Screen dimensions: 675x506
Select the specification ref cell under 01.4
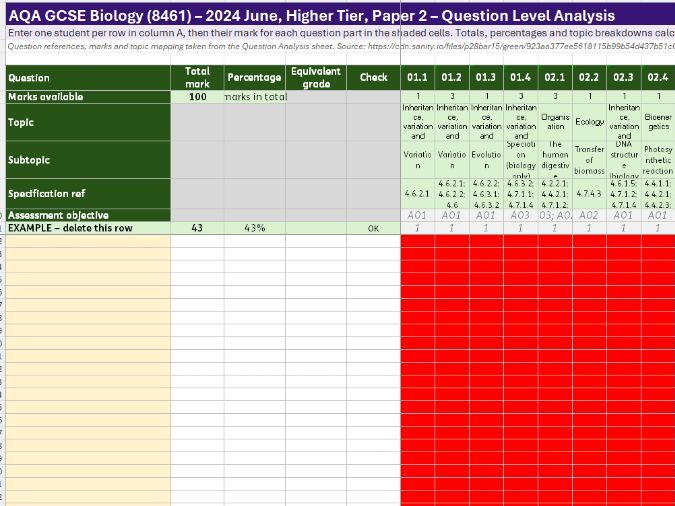point(520,194)
